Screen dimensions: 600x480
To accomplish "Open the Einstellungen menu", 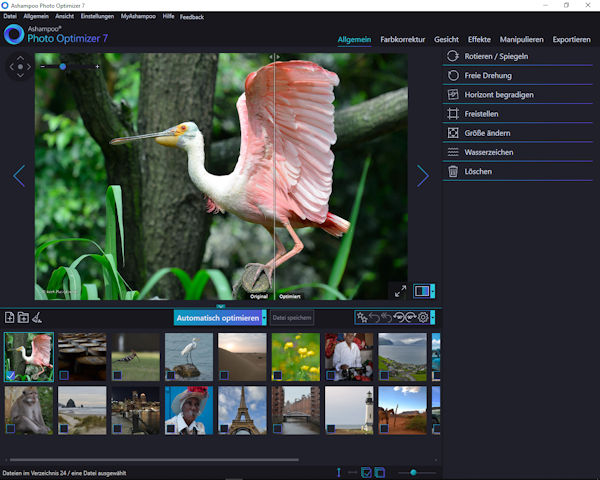I will [97, 16].
